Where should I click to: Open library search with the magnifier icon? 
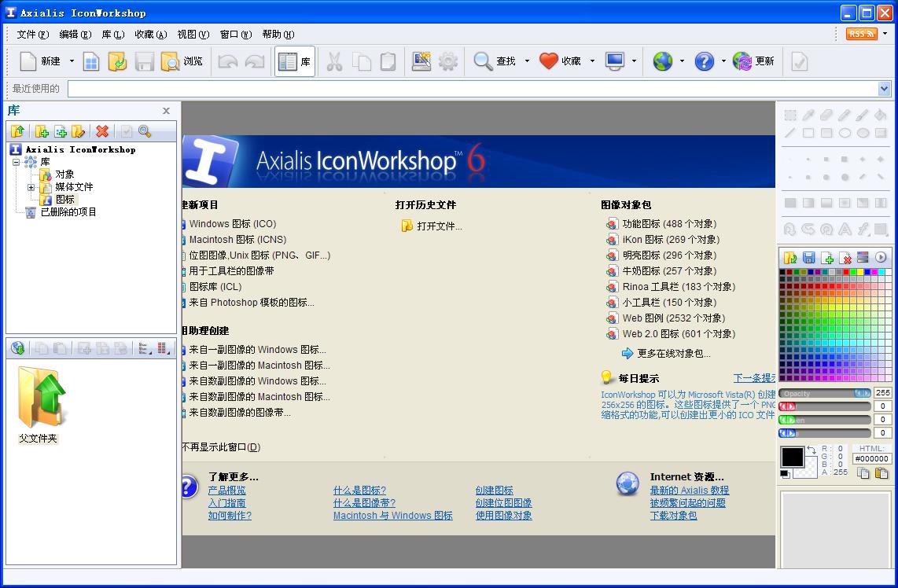(143, 131)
